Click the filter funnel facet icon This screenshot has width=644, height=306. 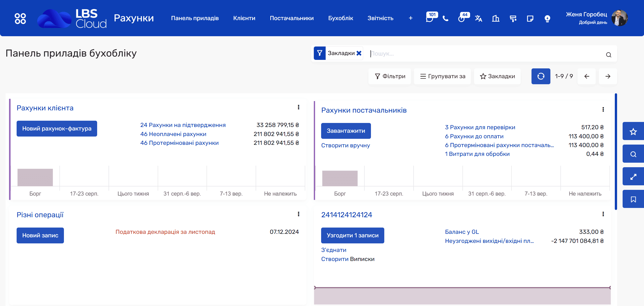[320, 53]
